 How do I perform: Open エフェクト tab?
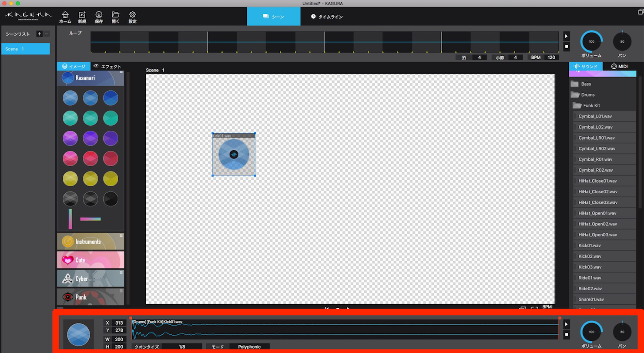coord(107,66)
